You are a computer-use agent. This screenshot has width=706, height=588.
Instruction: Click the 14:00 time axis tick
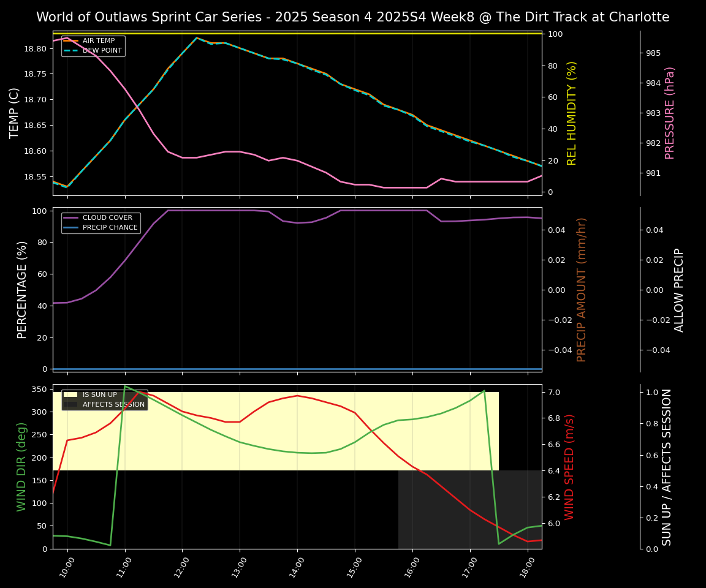tap(297, 564)
